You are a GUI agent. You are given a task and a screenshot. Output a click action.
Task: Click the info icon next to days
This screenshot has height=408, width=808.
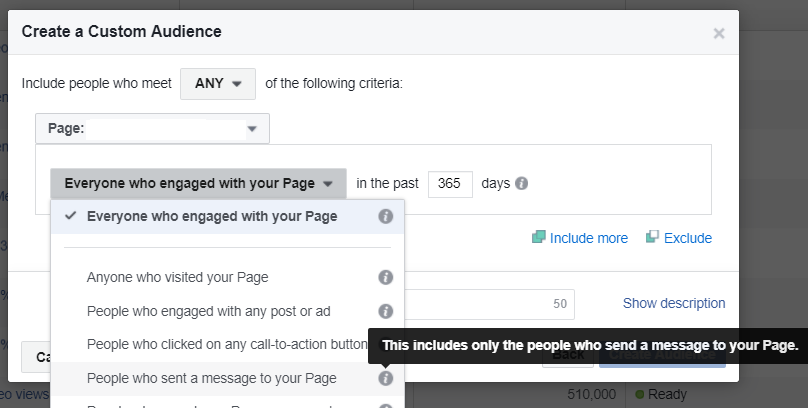[x=521, y=184]
